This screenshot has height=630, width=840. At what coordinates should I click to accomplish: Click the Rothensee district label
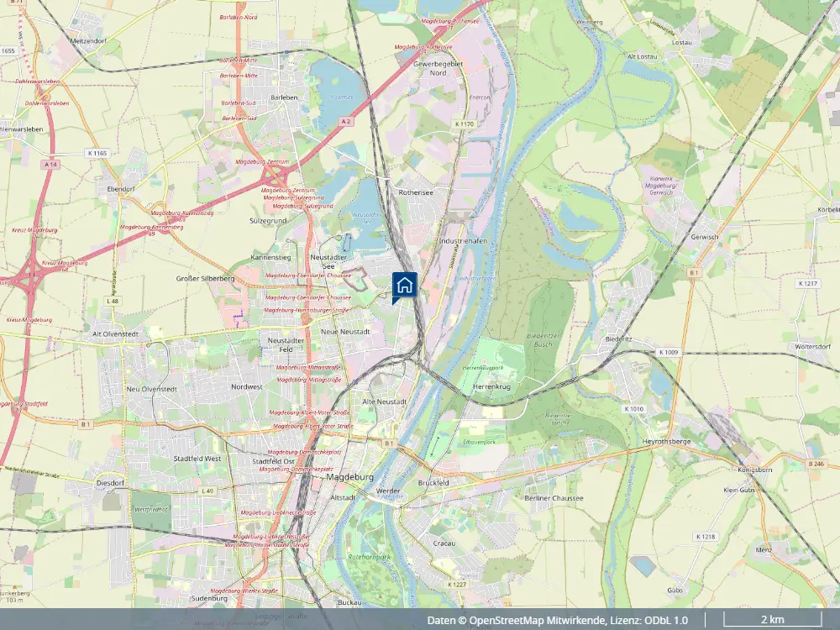click(416, 192)
